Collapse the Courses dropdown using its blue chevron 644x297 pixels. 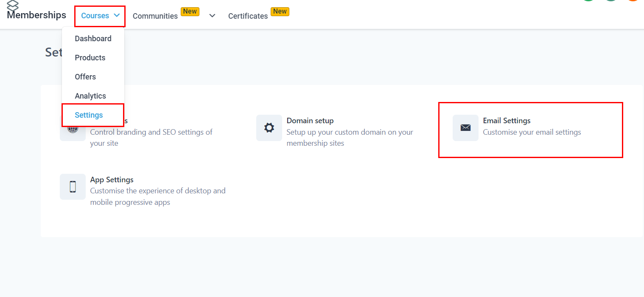pos(117,16)
